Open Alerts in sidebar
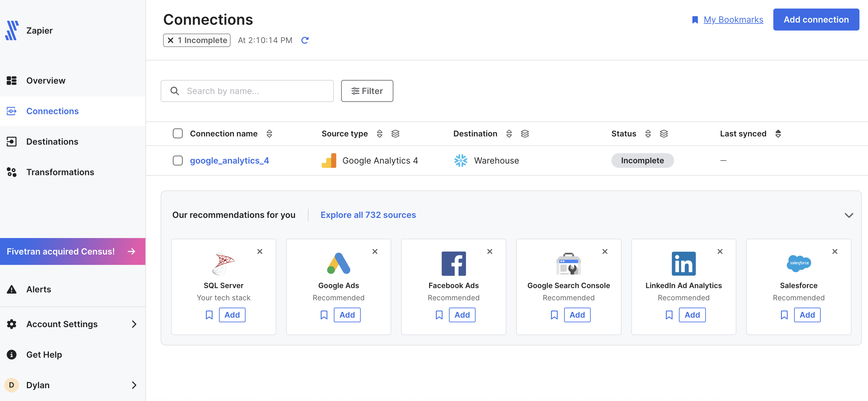Screen dimensions: 868x401 tap(73, 289)
